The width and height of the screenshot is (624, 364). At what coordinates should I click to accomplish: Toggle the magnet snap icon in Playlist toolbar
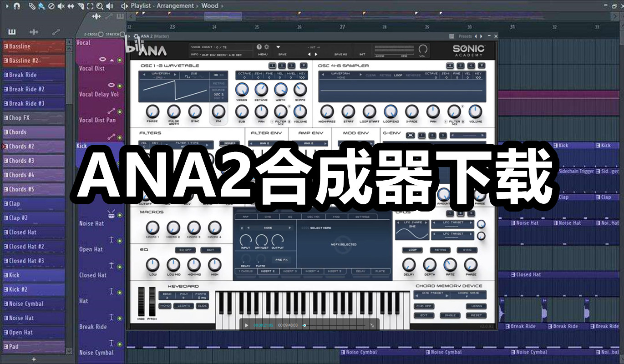coord(16,6)
